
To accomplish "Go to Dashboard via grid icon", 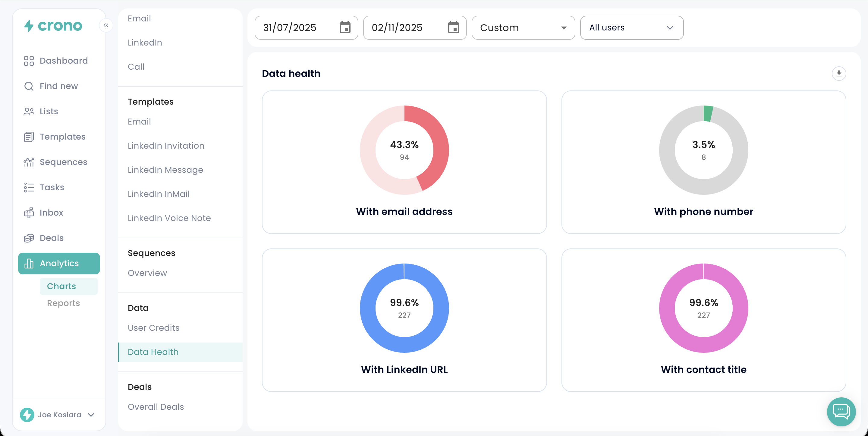I will click(29, 61).
